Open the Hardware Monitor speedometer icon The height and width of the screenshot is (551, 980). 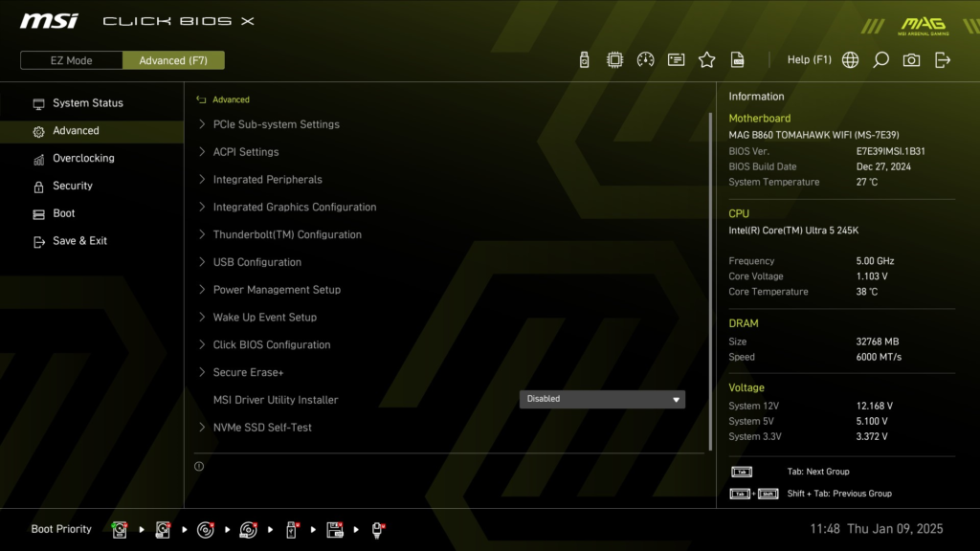[645, 59]
